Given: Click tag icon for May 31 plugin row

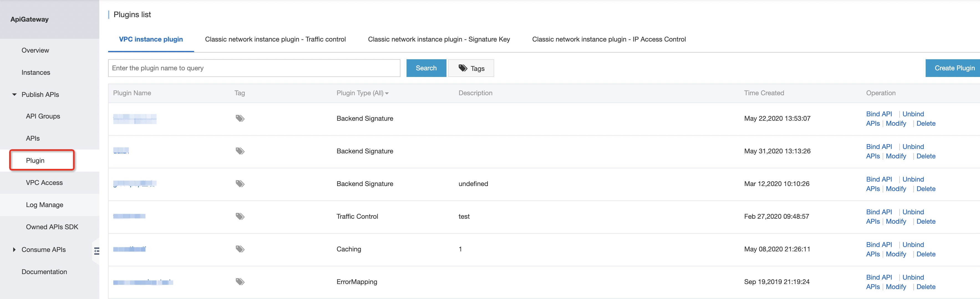Looking at the screenshot, I should click(x=240, y=151).
